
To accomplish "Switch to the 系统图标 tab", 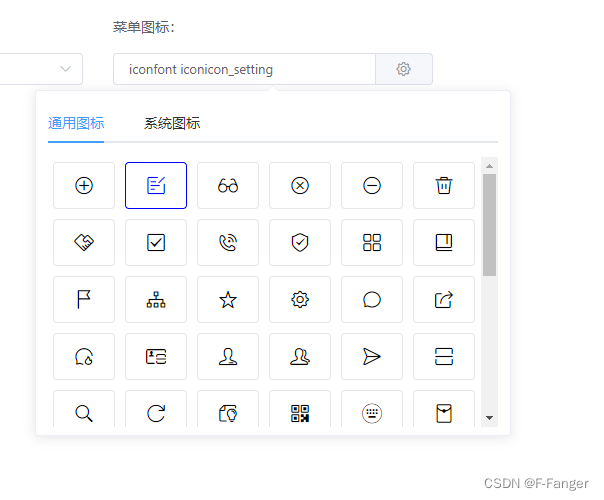I will tap(172, 124).
